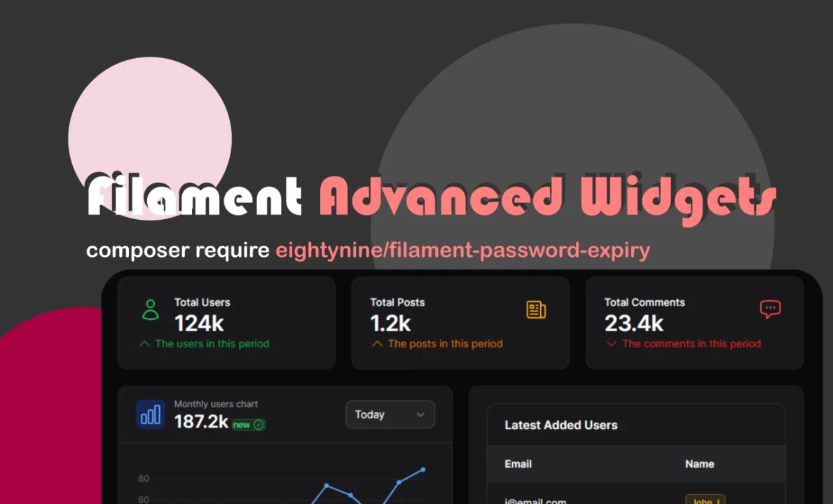The width and height of the screenshot is (833, 504).
Task: Click the Name column header
Action: coord(699,463)
